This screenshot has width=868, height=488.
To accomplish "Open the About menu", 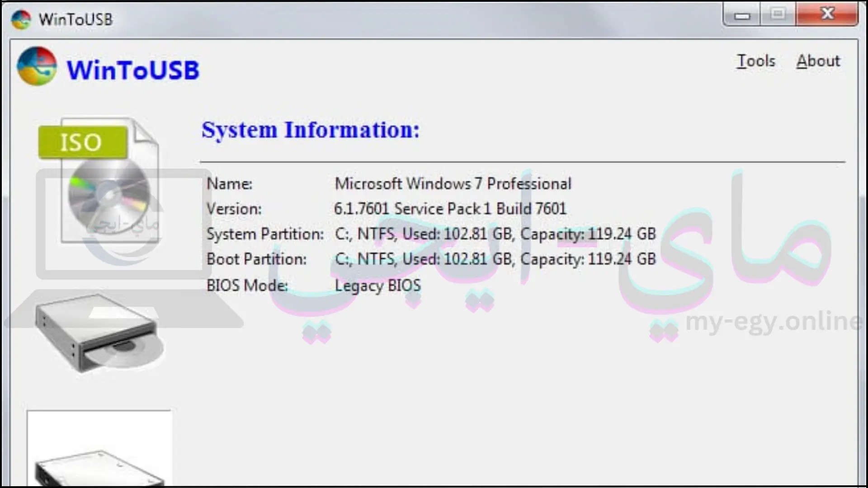I will click(818, 61).
